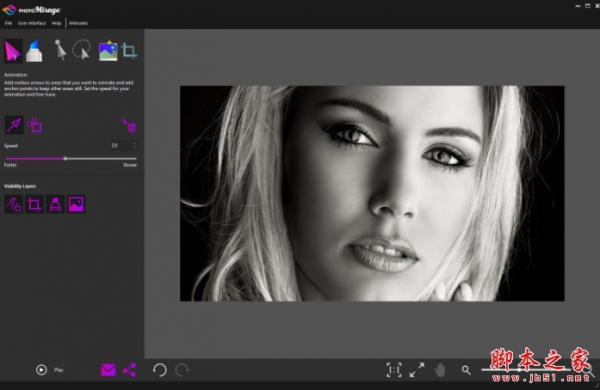Choose the anchor point select tool
Viewport: 600px width, 390px height.
click(x=60, y=50)
